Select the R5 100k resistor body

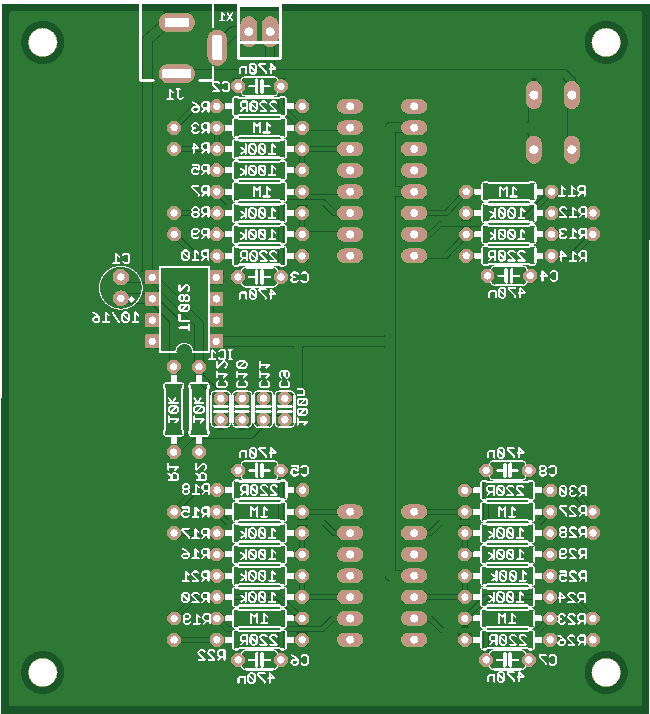click(259, 170)
